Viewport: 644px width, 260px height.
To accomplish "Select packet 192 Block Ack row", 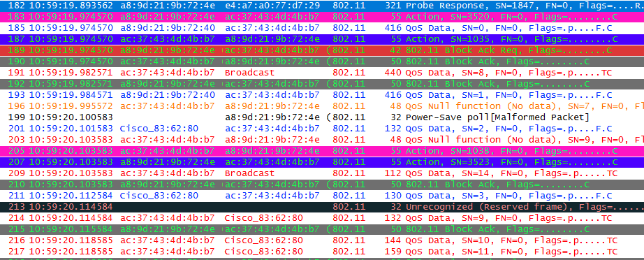I will (322, 84).
